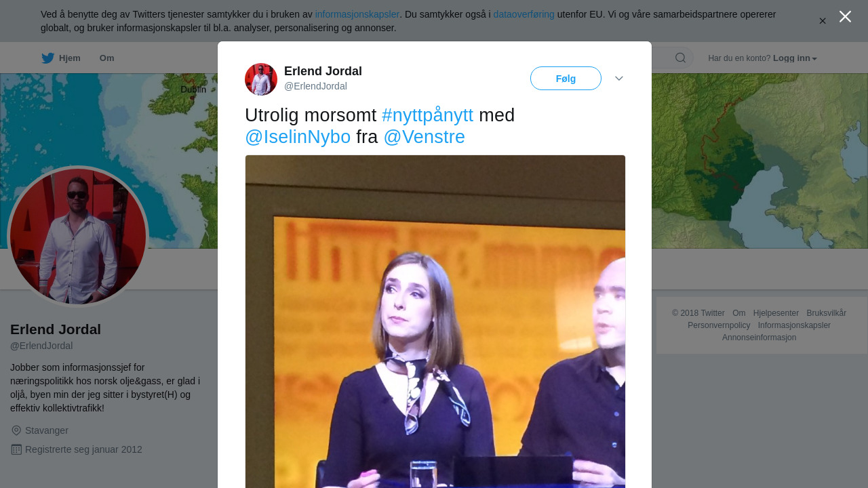
Task: Open the tweet's attached photo
Action: point(435,321)
